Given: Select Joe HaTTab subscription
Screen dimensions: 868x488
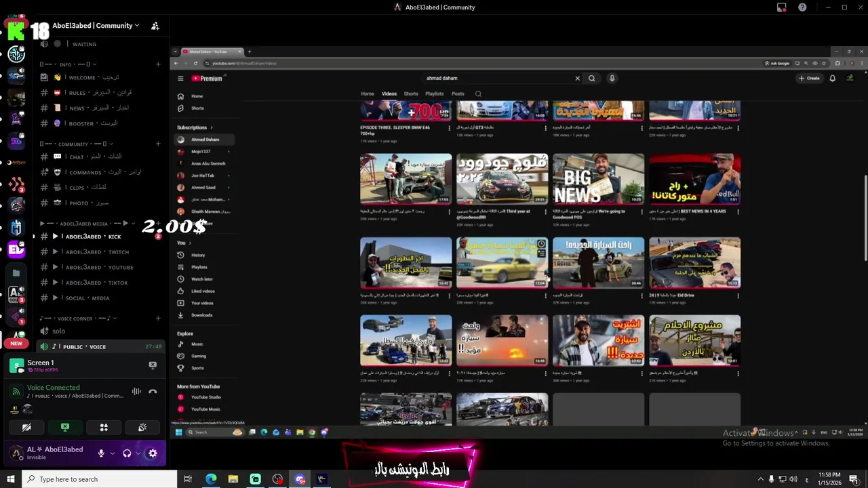Looking at the screenshot, I should pos(203,176).
